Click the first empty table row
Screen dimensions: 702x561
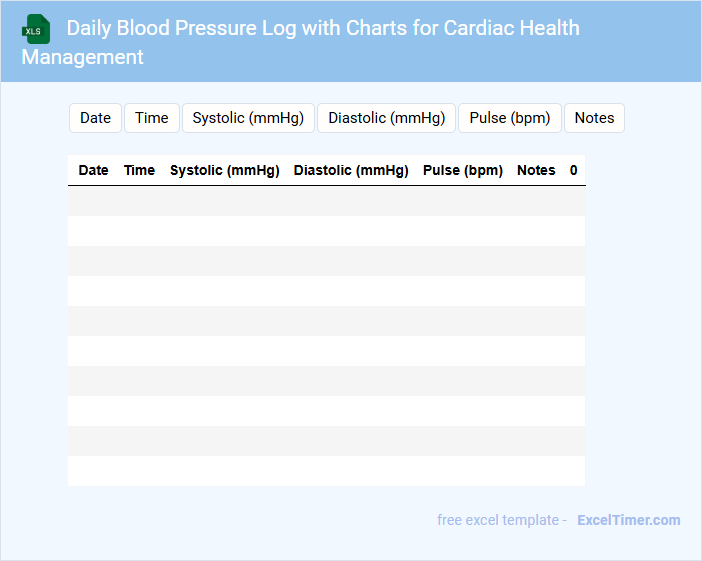[x=326, y=201]
